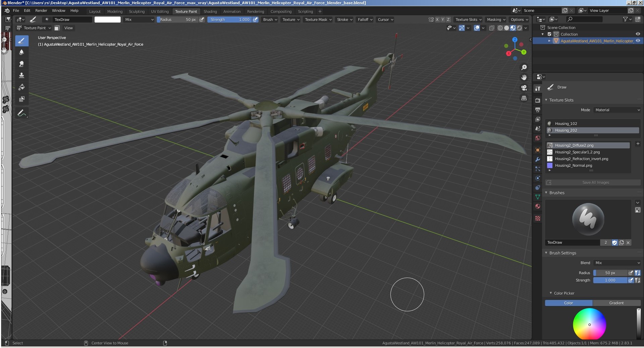The height and width of the screenshot is (348, 644).
Task: Open the Texture Paint mode dropdown
Action: (34, 28)
